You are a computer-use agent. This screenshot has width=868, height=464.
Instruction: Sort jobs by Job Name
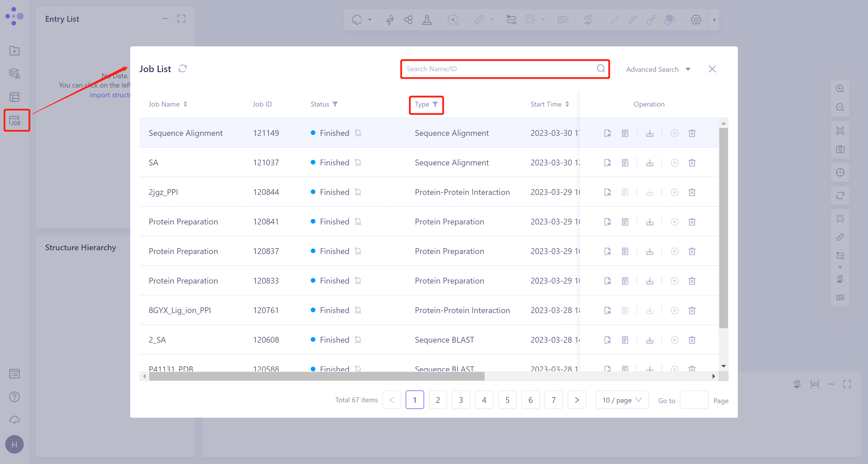185,104
